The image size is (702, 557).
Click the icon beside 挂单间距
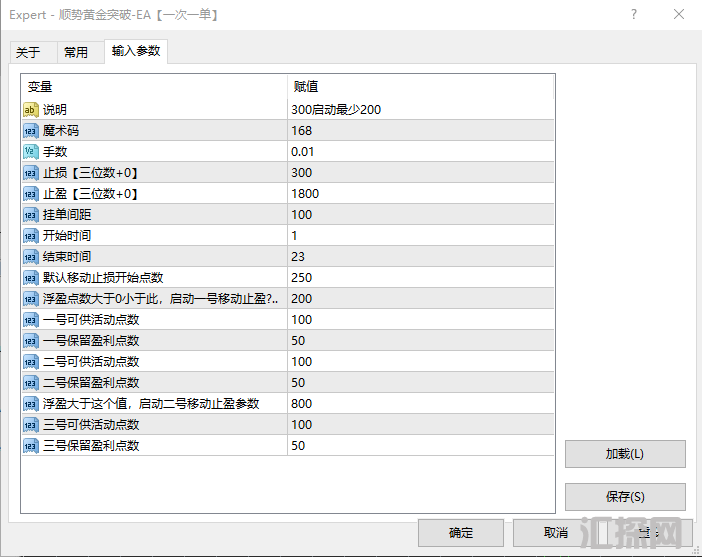(31, 215)
